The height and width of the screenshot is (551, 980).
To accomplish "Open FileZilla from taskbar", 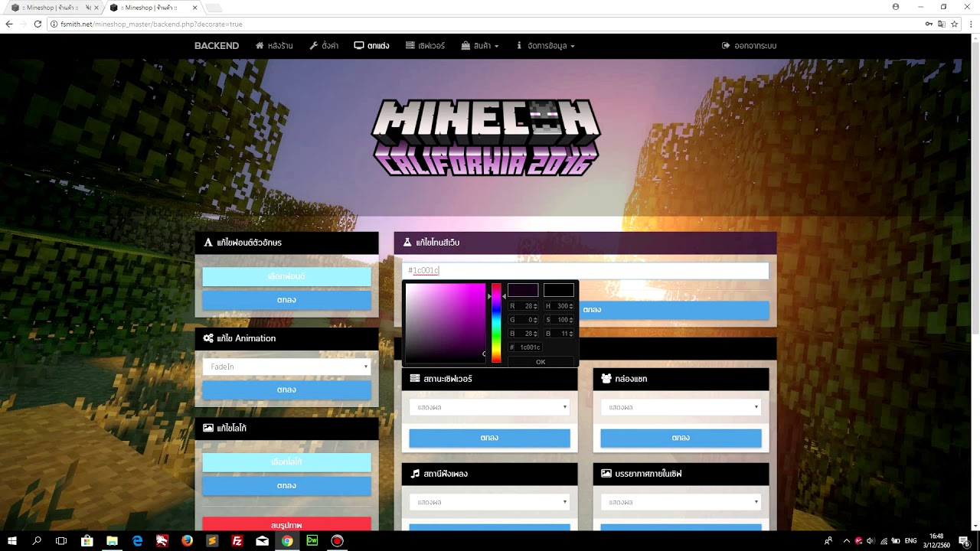I will pyautogui.click(x=237, y=541).
